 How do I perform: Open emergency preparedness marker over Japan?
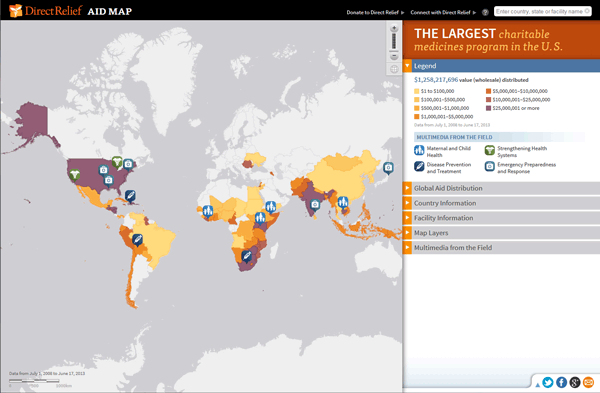click(388, 168)
